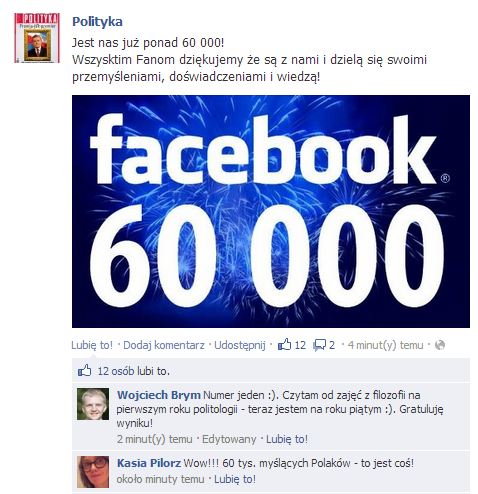Open Kasia Pilorz's profile name link

tap(149, 463)
